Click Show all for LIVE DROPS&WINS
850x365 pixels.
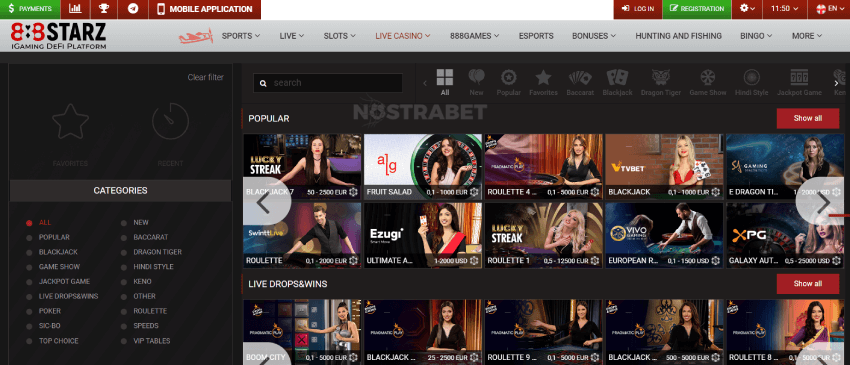pyautogui.click(x=808, y=284)
